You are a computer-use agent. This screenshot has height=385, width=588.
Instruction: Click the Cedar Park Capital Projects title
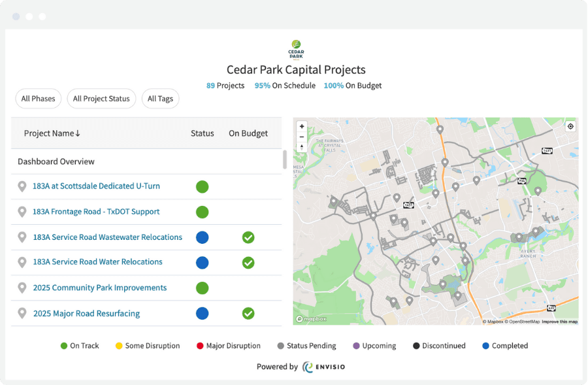[x=296, y=70]
